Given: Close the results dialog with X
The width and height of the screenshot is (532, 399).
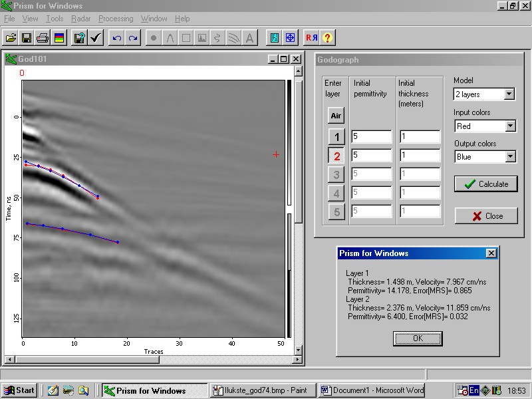Looking at the screenshot, I should click(x=491, y=253).
